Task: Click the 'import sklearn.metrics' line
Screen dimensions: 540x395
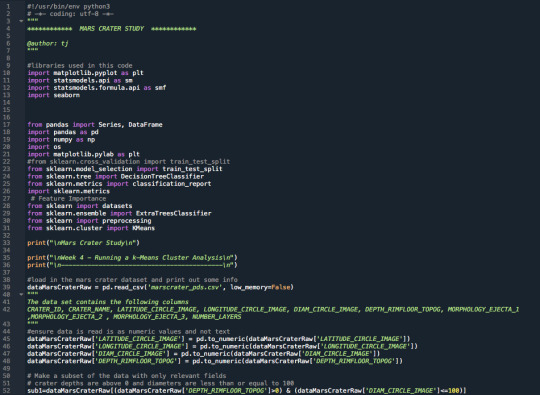Action: (69, 191)
